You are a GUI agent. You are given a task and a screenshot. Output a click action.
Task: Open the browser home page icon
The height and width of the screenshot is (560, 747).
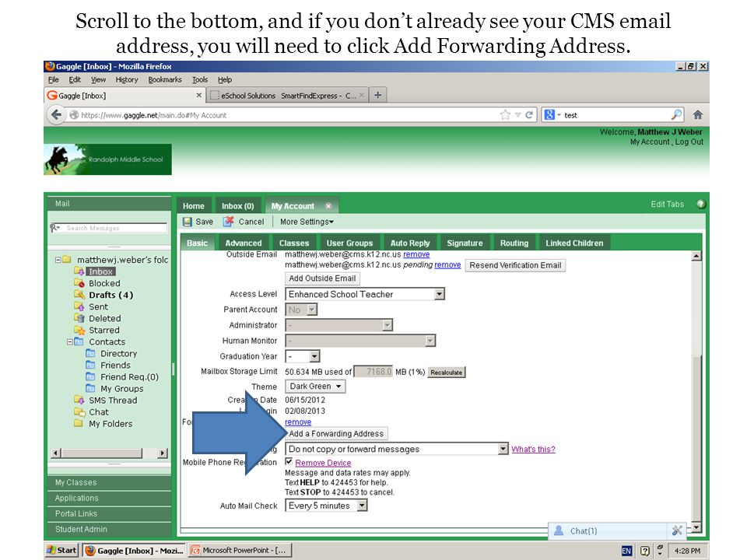(x=697, y=115)
